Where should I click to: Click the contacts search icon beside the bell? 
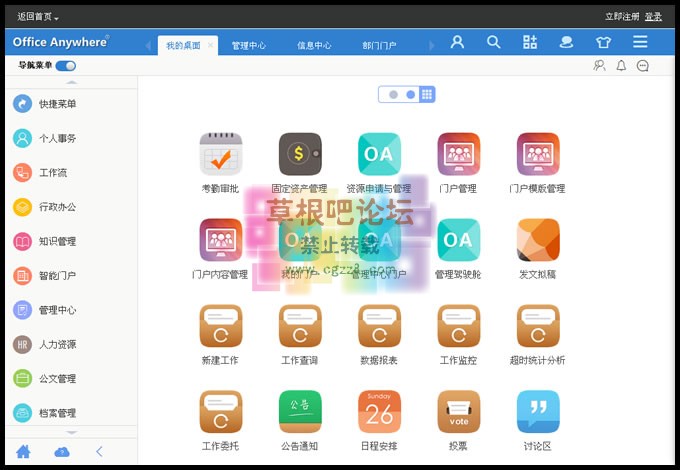coord(599,65)
